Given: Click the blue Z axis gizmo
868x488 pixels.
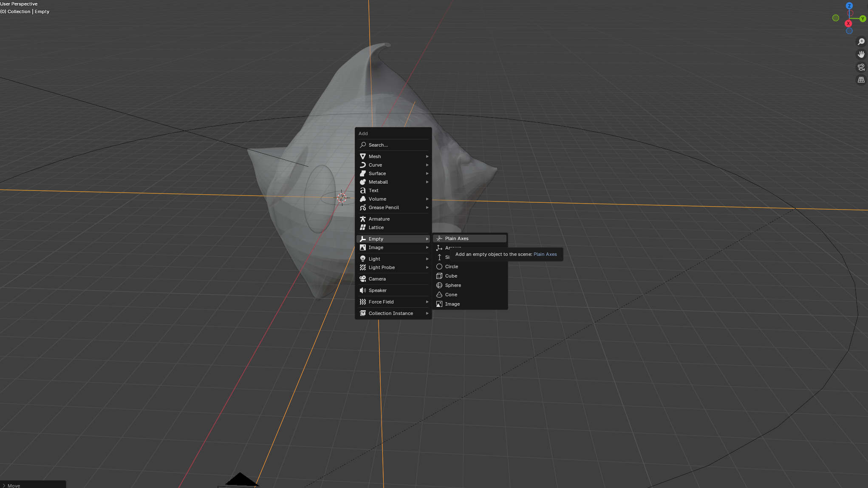Looking at the screenshot, I should (x=849, y=6).
